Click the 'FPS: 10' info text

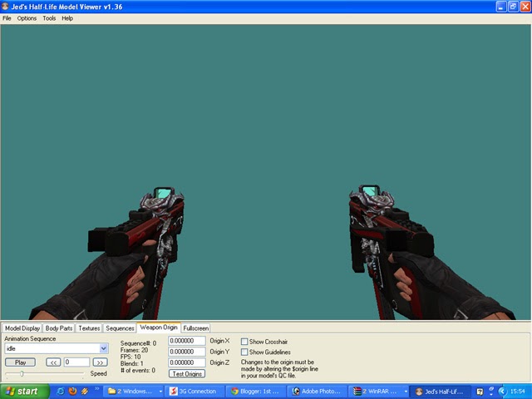tap(131, 357)
